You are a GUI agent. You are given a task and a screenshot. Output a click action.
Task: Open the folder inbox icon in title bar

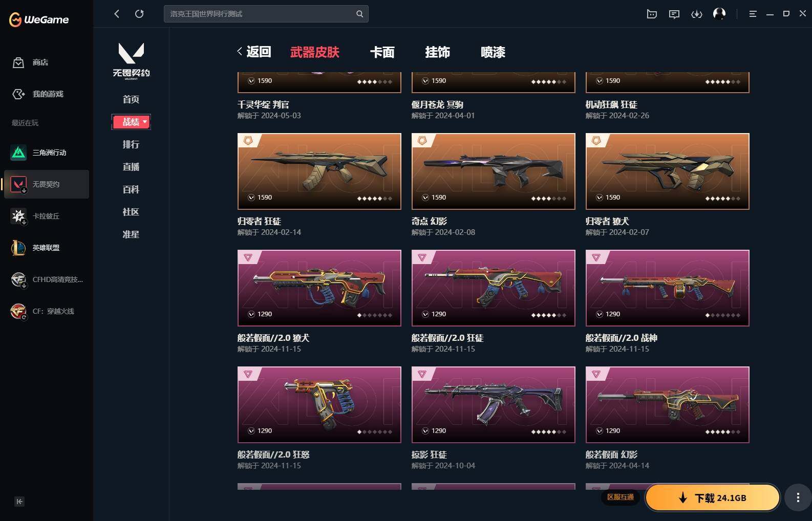click(x=652, y=14)
